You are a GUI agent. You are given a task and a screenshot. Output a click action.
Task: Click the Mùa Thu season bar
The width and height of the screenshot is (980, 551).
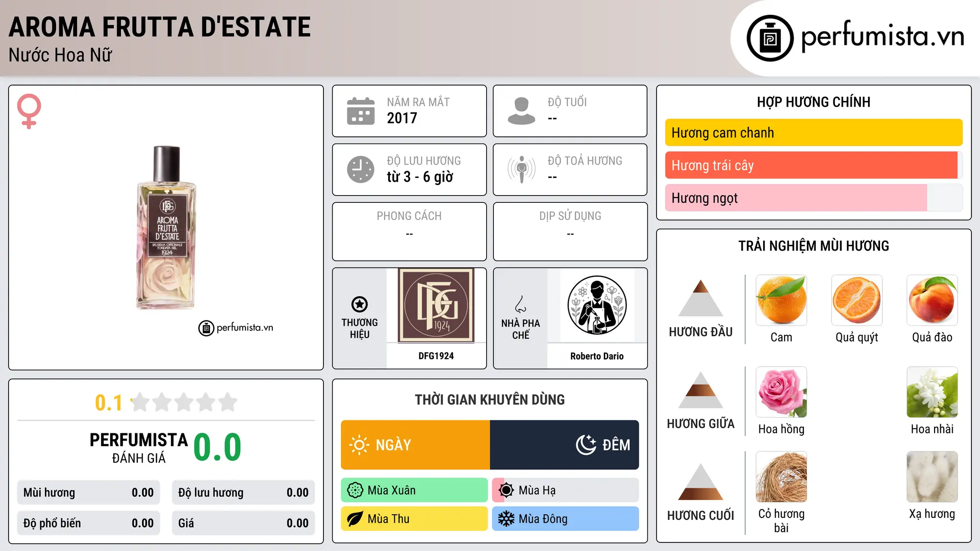[414, 519]
